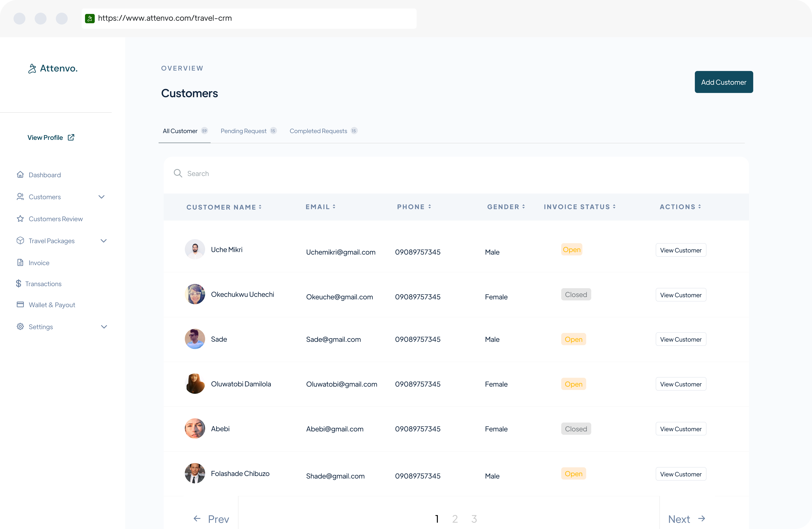
Task: Click Sade's avatar photo
Action: click(x=195, y=339)
